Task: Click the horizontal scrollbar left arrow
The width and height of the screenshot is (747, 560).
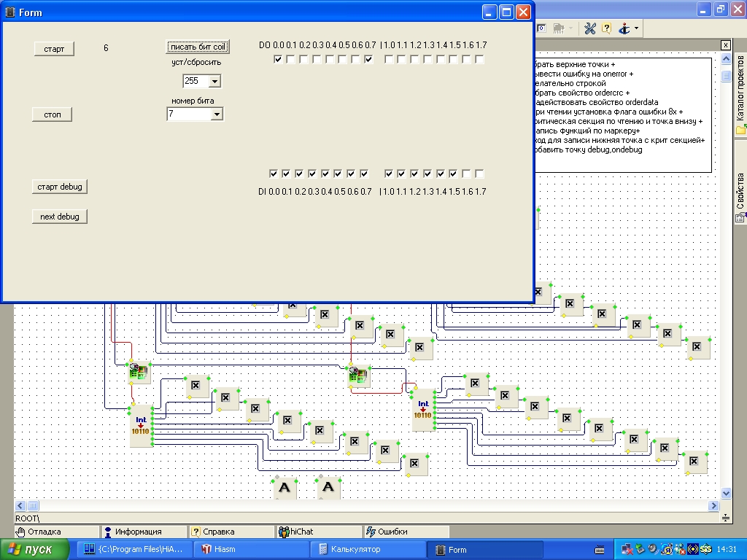Action: point(20,506)
